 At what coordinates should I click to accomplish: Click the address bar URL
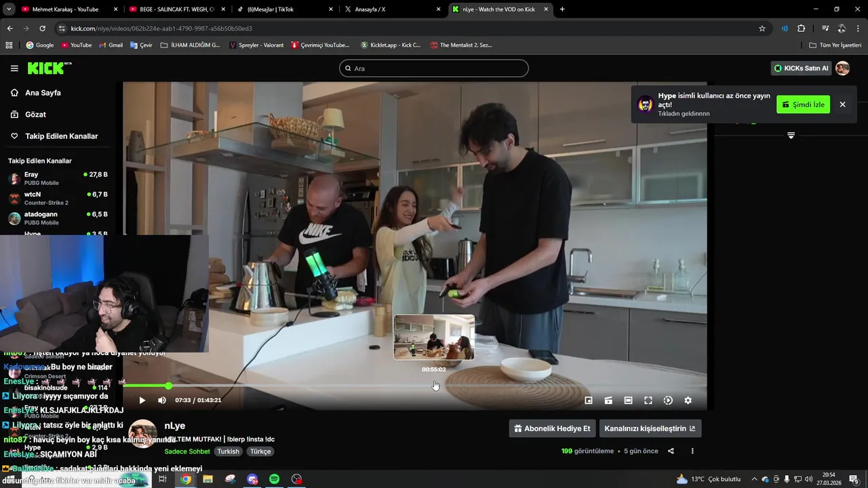pyautogui.click(x=161, y=28)
